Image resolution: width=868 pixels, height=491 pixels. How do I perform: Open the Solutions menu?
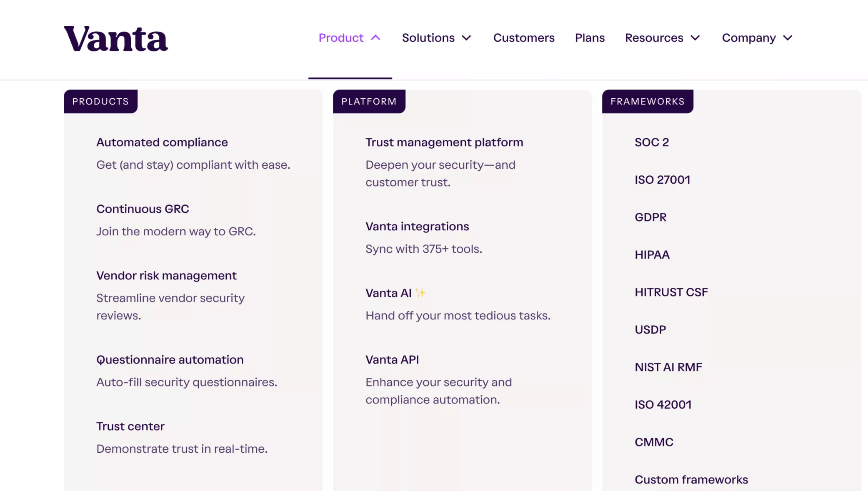pyautogui.click(x=428, y=37)
